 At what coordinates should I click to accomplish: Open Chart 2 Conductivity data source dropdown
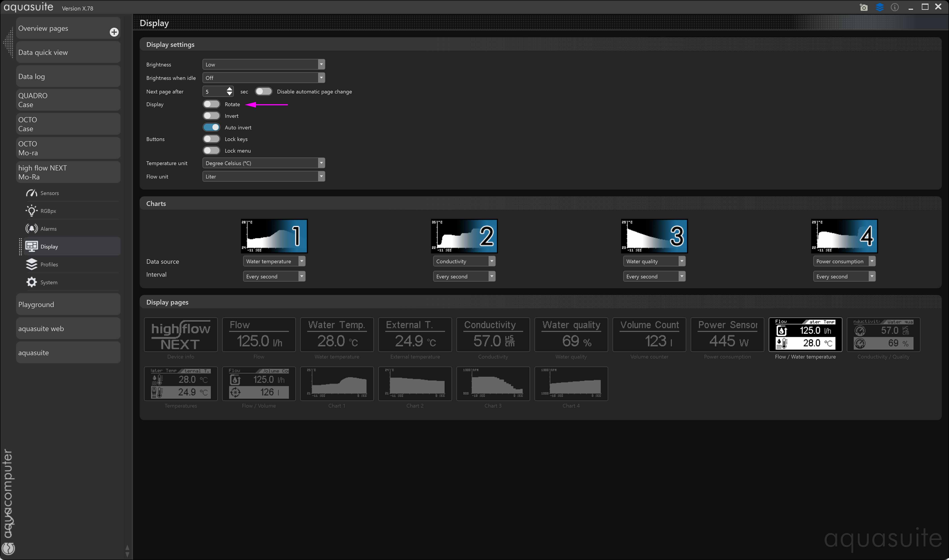(x=464, y=261)
